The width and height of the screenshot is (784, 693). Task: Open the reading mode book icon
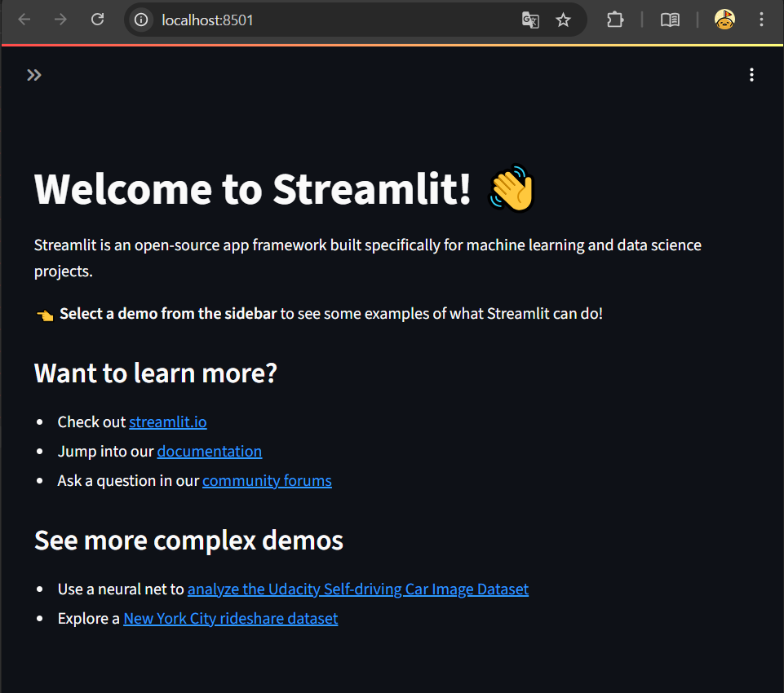670,20
